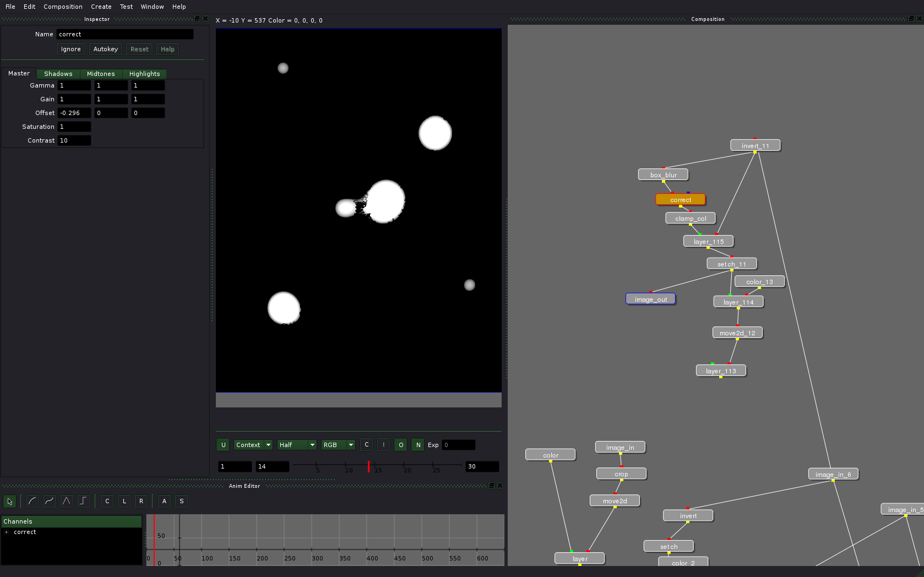Click the S button in Anim Editor
Screen dimensions: 924x577
point(182,501)
